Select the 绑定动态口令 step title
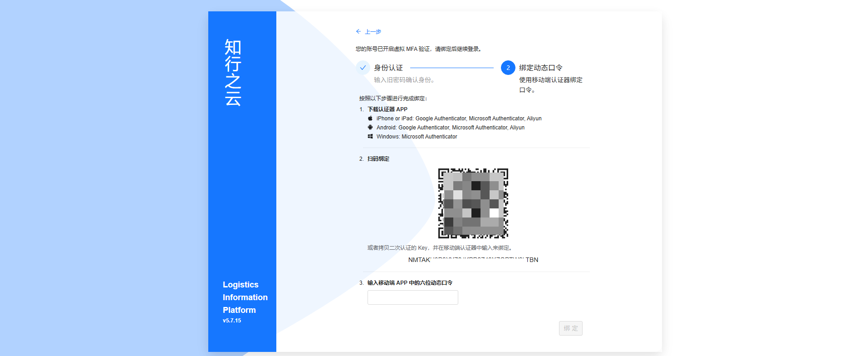The height and width of the screenshot is (356, 868). [x=541, y=68]
